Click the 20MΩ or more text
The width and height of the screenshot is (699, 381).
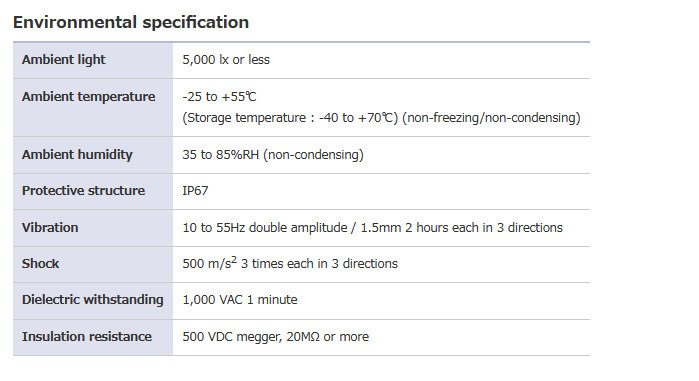[x=328, y=337]
